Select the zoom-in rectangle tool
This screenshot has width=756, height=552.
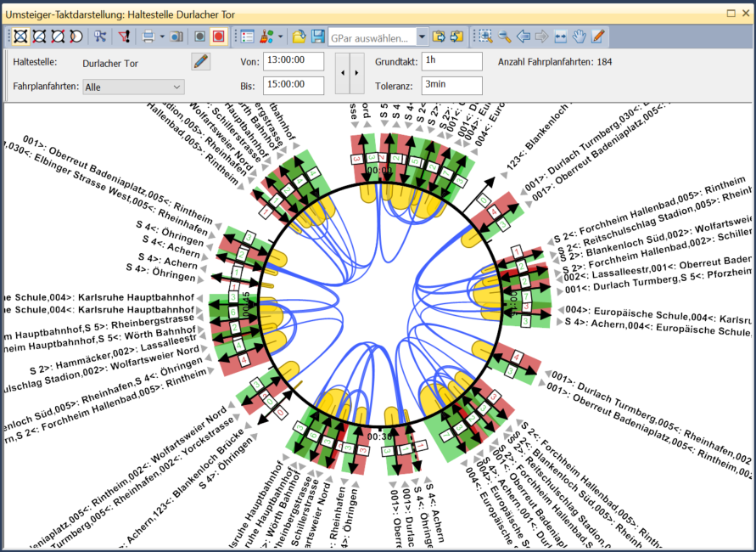coord(485,37)
